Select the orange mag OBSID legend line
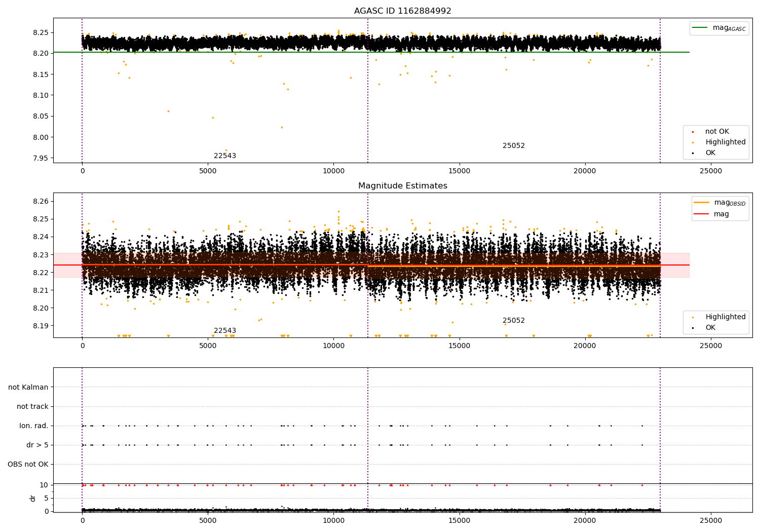The width and height of the screenshot is (760, 532). [702, 203]
